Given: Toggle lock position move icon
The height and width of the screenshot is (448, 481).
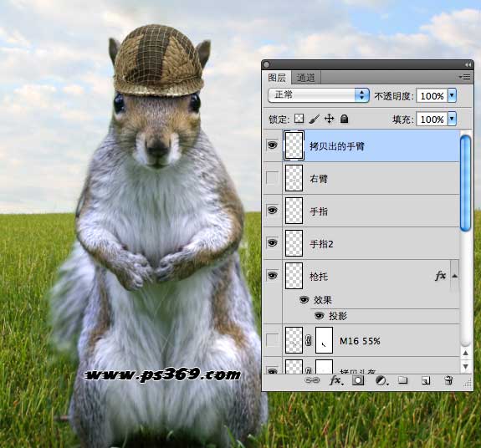Looking at the screenshot, I should coord(329,119).
